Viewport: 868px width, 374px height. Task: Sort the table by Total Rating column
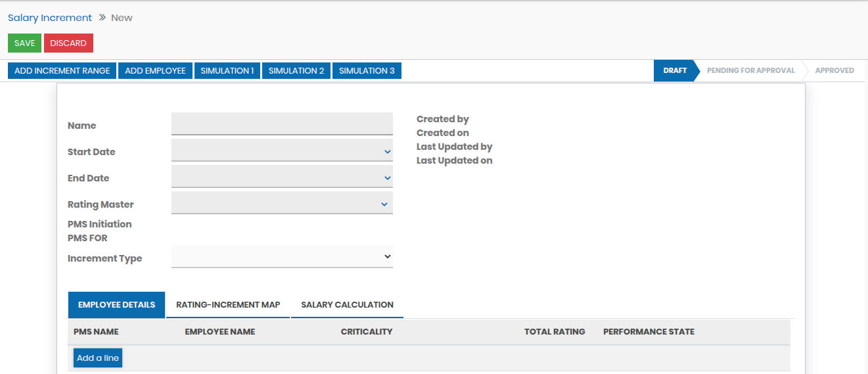pyautogui.click(x=554, y=332)
